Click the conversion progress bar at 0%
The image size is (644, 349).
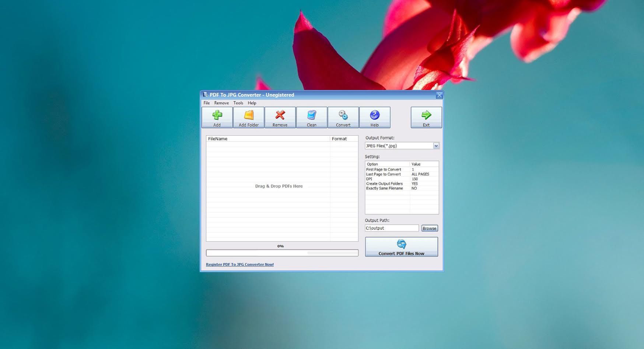point(282,253)
